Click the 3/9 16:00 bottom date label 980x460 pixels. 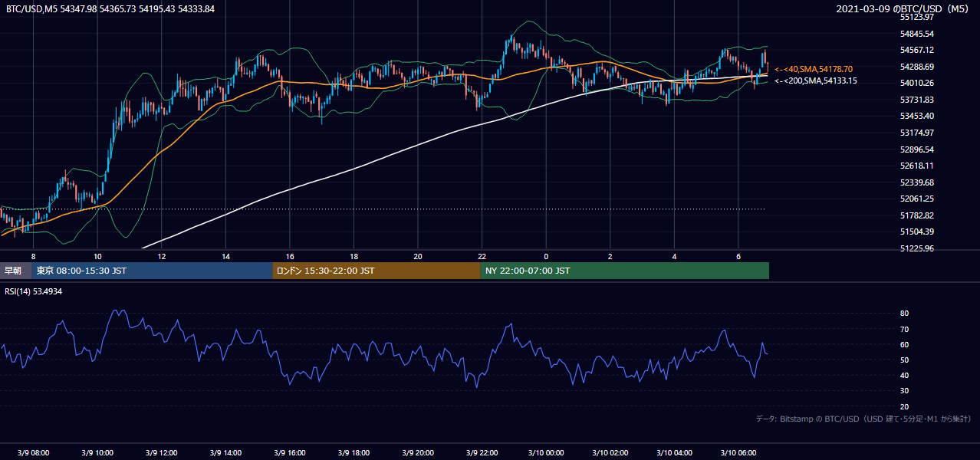(x=290, y=453)
